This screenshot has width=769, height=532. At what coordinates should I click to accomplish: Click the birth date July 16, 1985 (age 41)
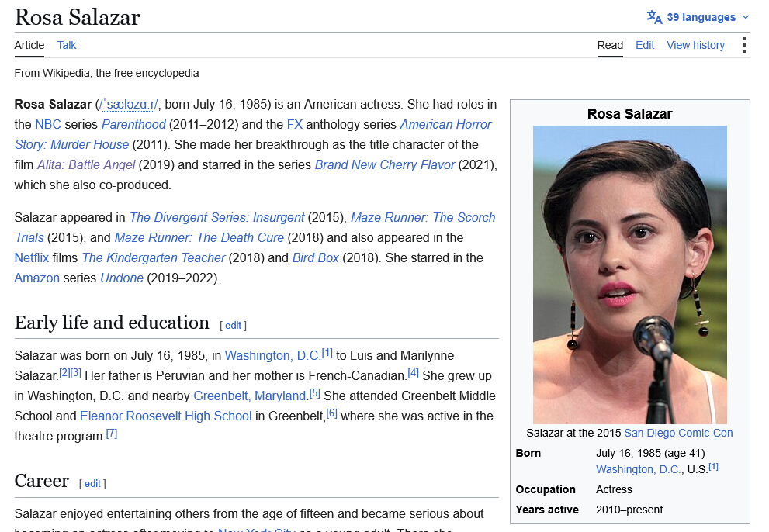coord(650,453)
